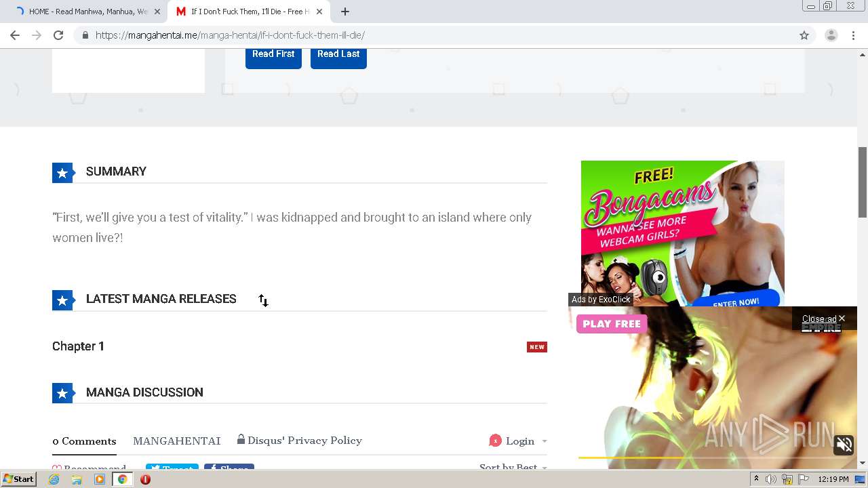Open Windows Explorer from taskbar
The image size is (868, 488).
[77, 479]
